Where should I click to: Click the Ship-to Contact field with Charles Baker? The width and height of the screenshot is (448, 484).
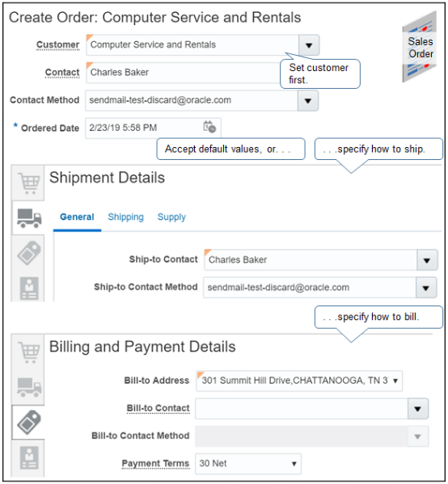click(311, 260)
